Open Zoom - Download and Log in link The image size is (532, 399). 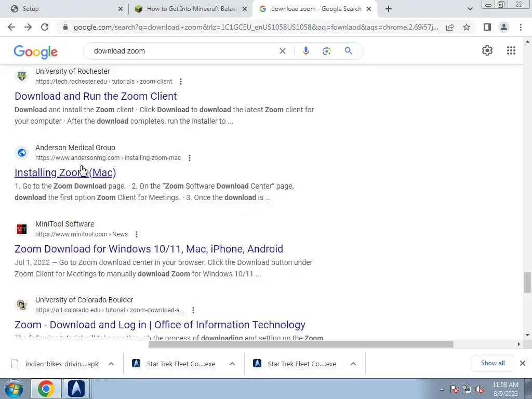[160, 325]
